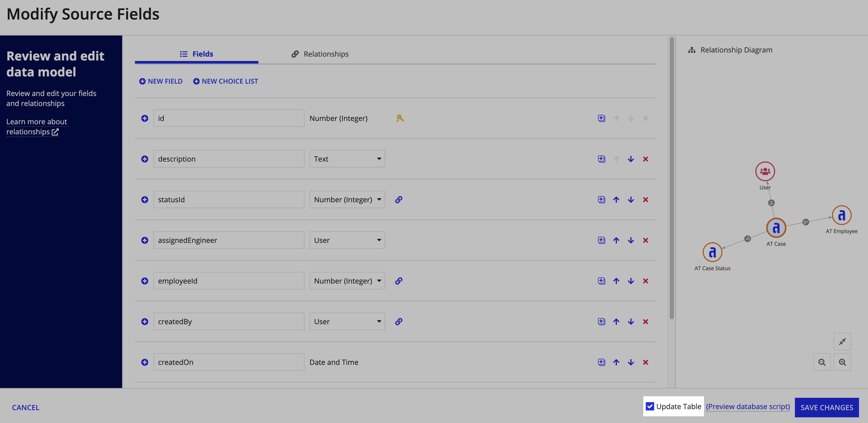The width and height of the screenshot is (868, 423).
Task: Click the move down arrow for assignedEngineer
Action: click(x=630, y=240)
